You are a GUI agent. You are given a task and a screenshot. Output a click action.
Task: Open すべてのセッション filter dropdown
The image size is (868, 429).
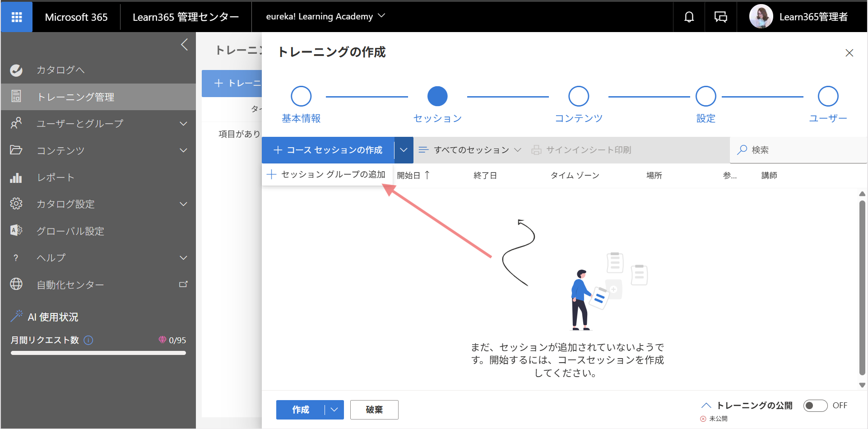tap(470, 150)
